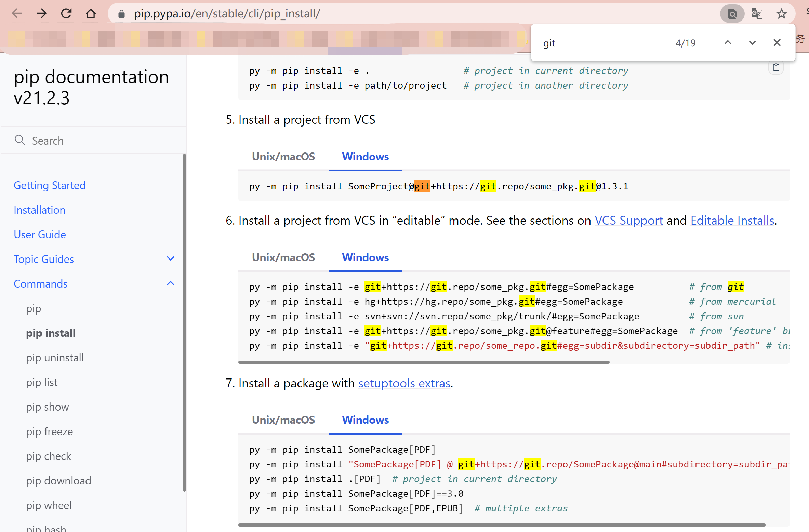Close the find-in-page bar
This screenshot has height=532, width=809.
tap(777, 42)
